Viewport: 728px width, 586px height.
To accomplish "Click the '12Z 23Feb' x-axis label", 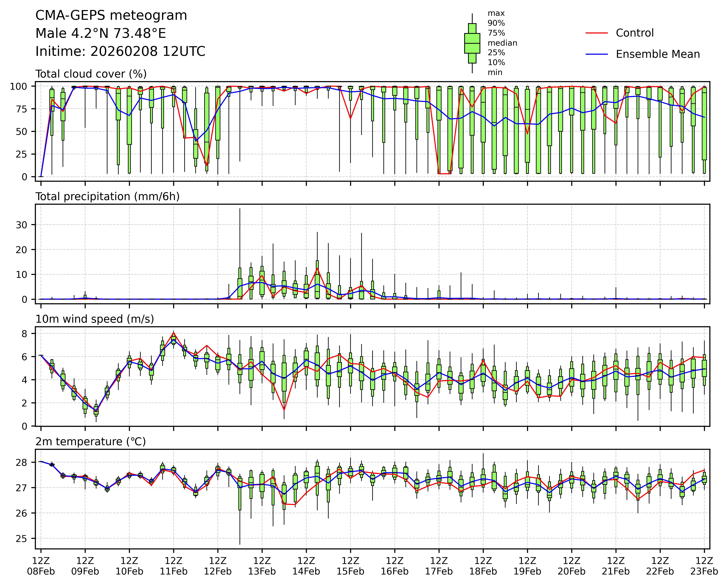I will point(704,566).
